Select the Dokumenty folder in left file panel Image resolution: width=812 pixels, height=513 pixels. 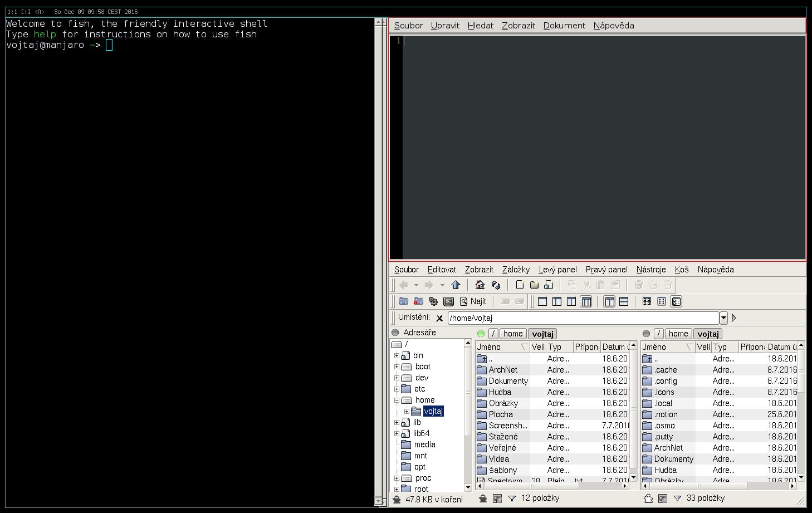pyautogui.click(x=508, y=381)
